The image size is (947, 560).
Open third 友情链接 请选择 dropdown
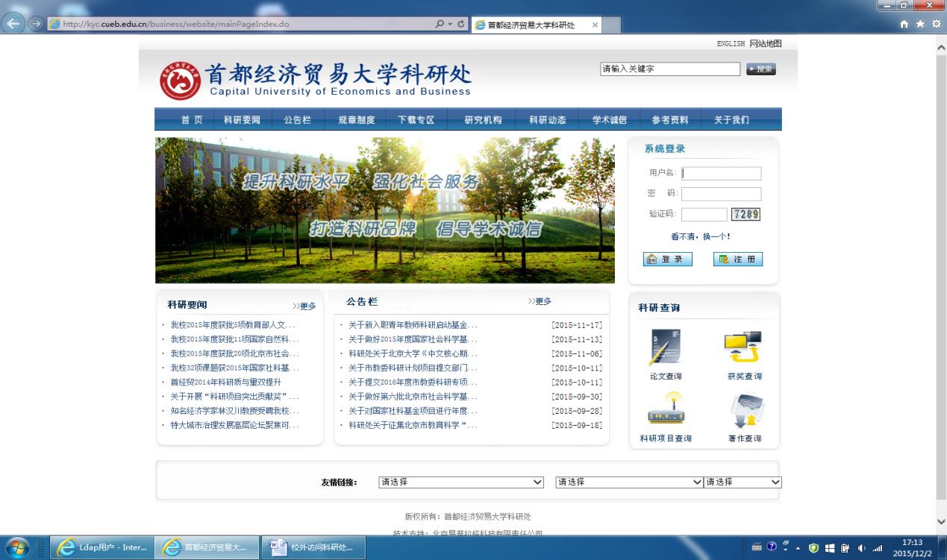pyautogui.click(x=743, y=482)
